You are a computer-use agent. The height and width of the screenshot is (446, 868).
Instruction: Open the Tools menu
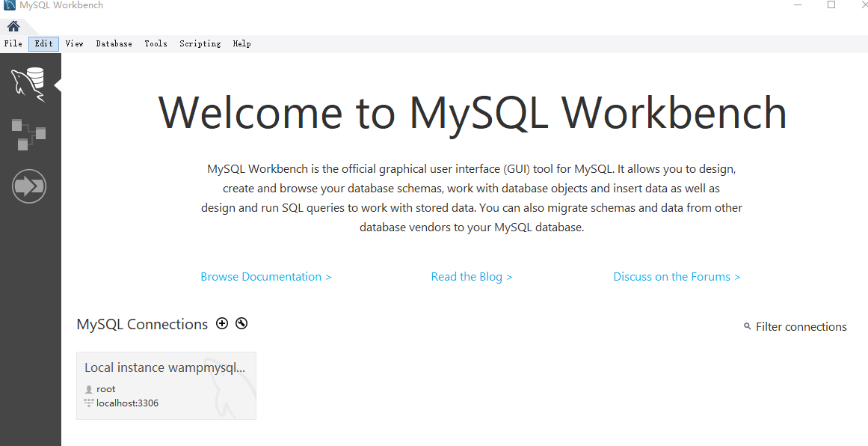tap(156, 43)
